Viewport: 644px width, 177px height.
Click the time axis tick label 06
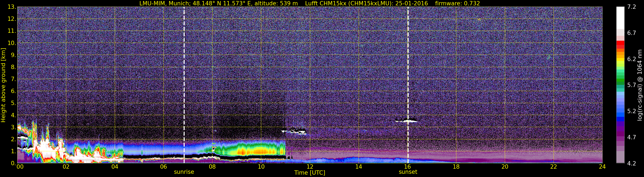tap(164, 167)
